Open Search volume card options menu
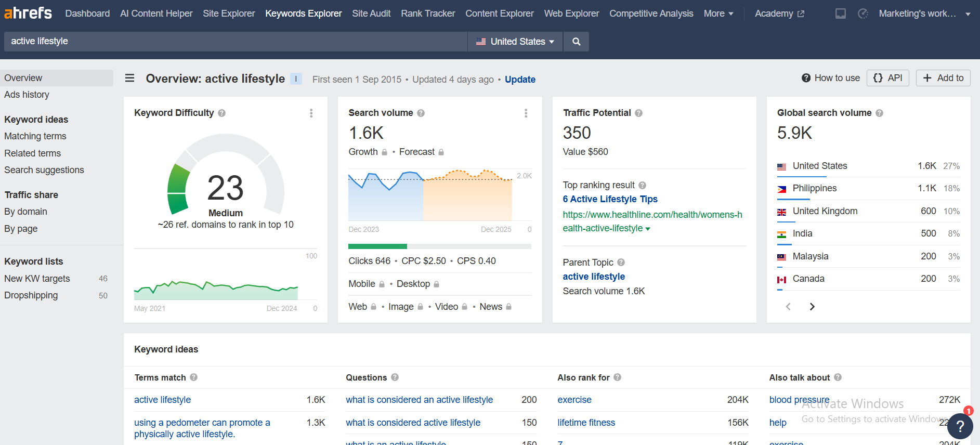 (x=526, y=113)
